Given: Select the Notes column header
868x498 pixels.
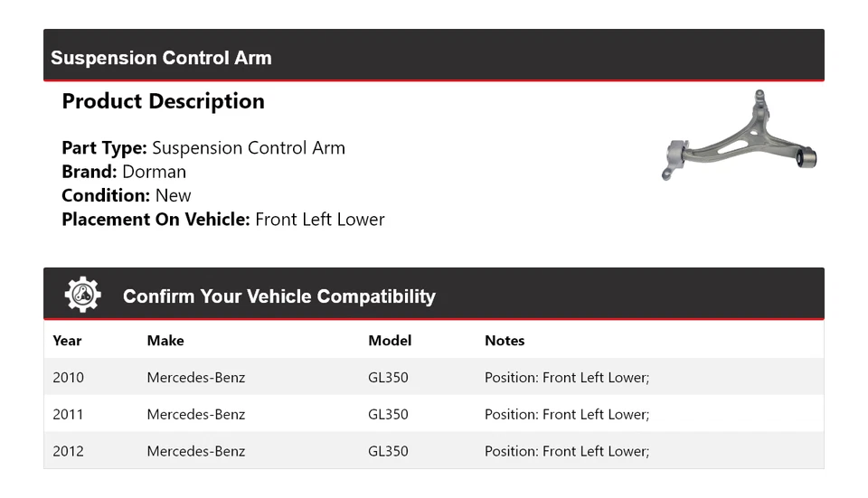Looking at the screenshot, I should click(x=505, y=341).
